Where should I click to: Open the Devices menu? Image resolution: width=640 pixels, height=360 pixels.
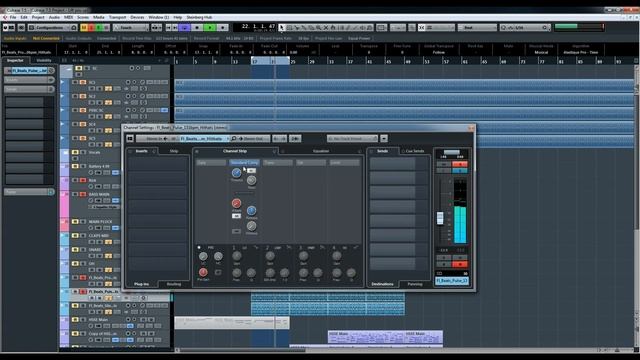137,18
